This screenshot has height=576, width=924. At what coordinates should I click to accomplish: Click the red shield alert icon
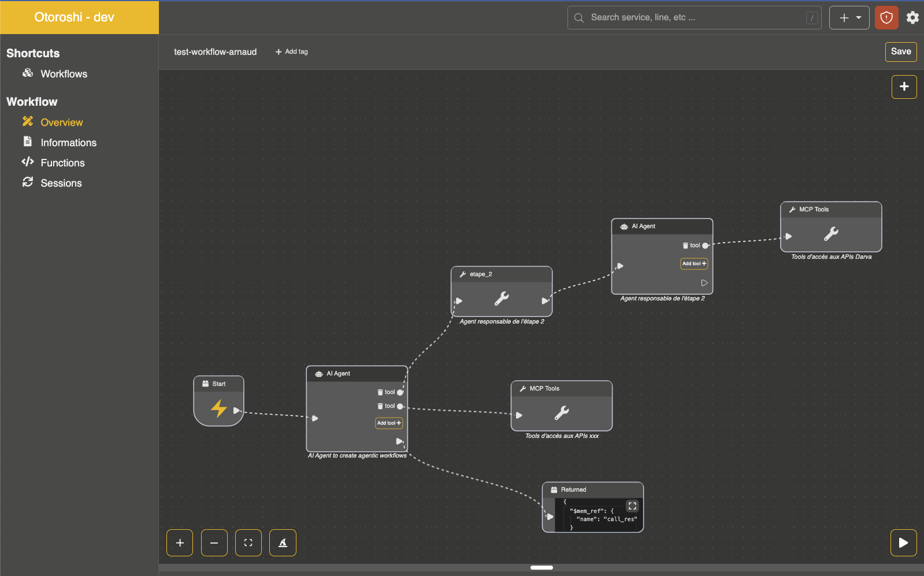click(886, 18)
